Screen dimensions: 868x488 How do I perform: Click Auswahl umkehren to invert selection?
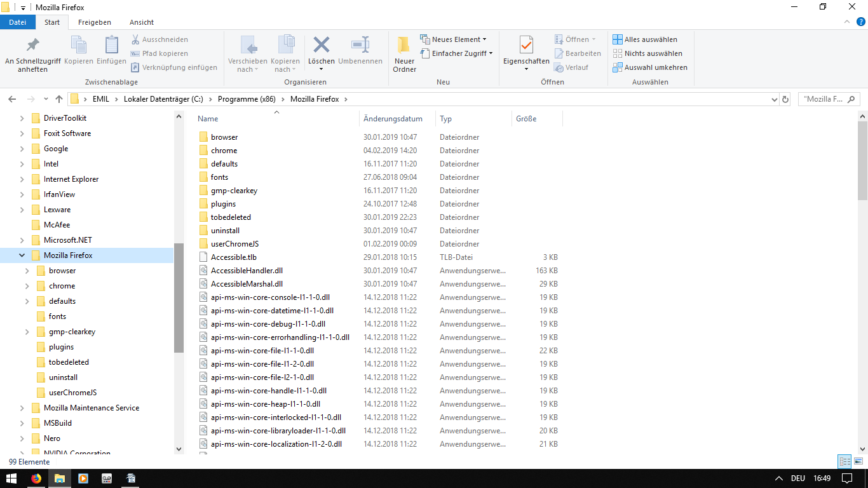pos(650,67)
